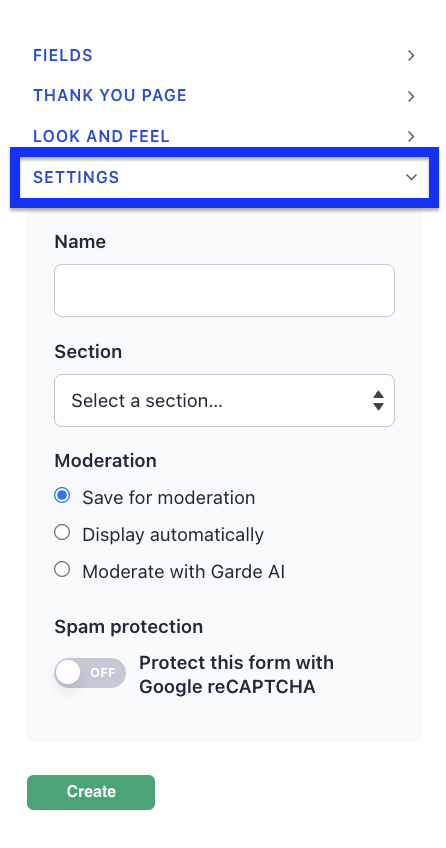Open the Select a section dropdown
Viewport: 446px width, 848px height.
[x=224, y=400]
